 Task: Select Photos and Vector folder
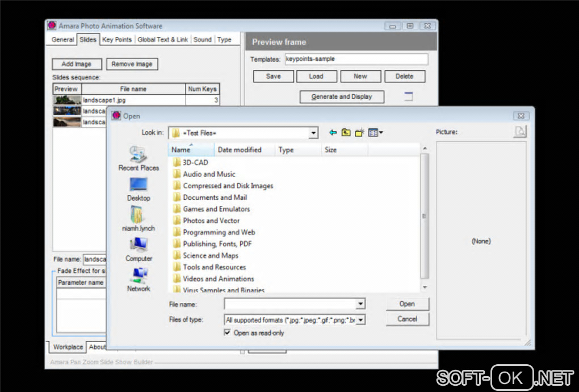click(207, 221)
